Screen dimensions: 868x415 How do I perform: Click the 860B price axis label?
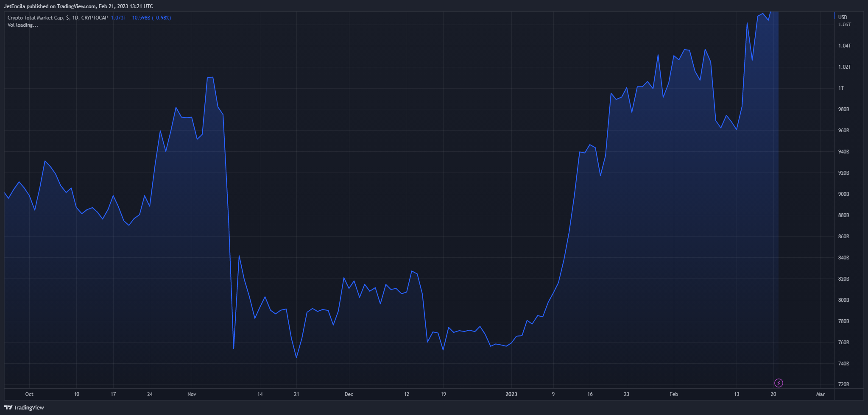pyautogui.click(x=843, y=237)
